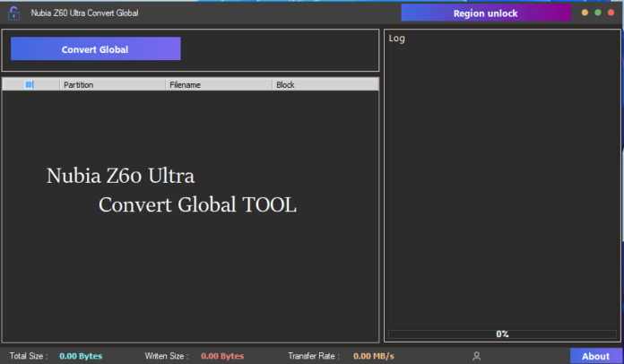Click the Block column header
The image size is (624, 364).
(x=325, y=84)
